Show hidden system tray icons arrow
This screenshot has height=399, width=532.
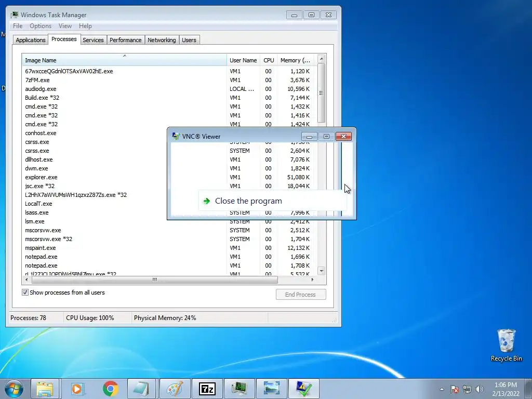click(x=442, y=389)
